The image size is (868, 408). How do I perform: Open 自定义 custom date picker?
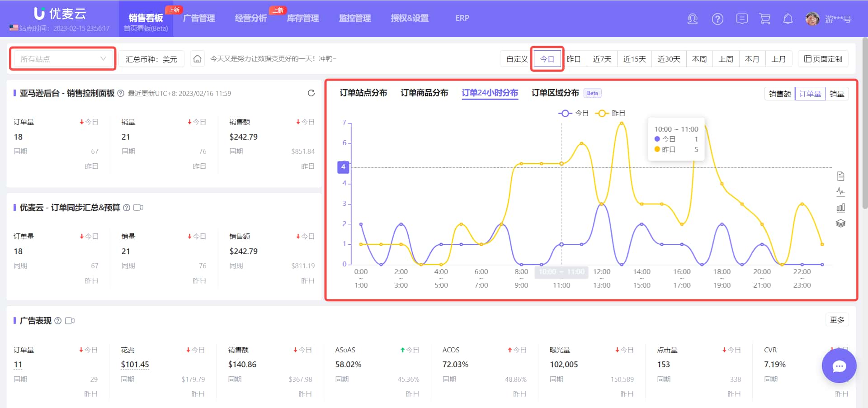pyautogui.click(x=517, y=59)
